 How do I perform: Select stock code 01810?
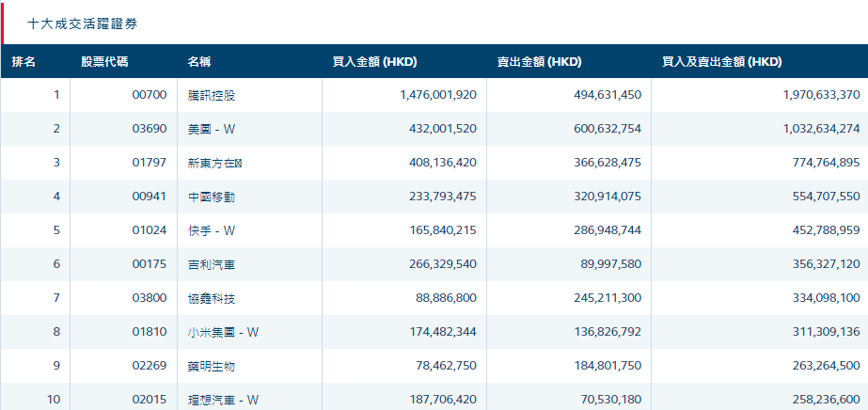pyautogui.click(x=150, y=332)
